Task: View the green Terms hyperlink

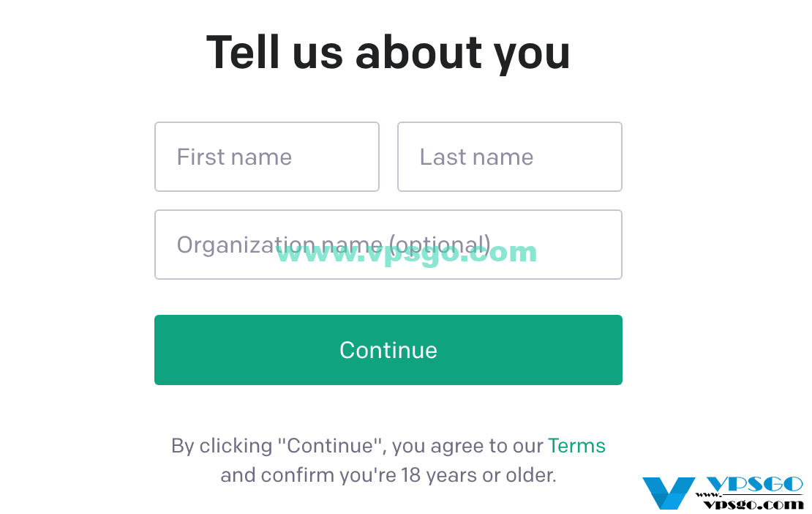Action: (x=576, y=446)
